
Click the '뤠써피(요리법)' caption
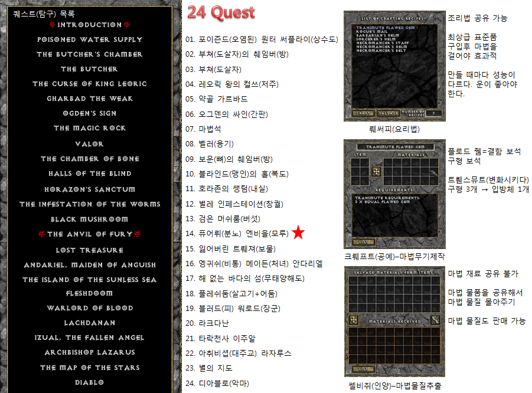coord(394,129)
